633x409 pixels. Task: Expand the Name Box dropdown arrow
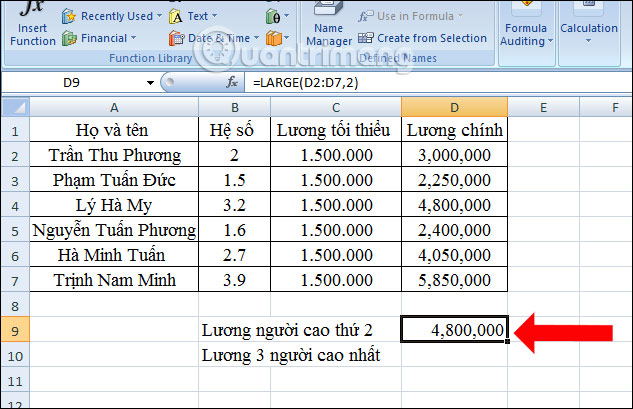click(150, 83)
